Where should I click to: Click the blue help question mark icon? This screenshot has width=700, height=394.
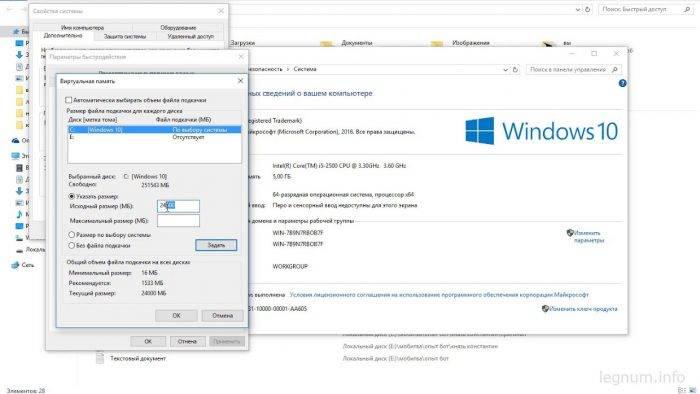point(622,83)
